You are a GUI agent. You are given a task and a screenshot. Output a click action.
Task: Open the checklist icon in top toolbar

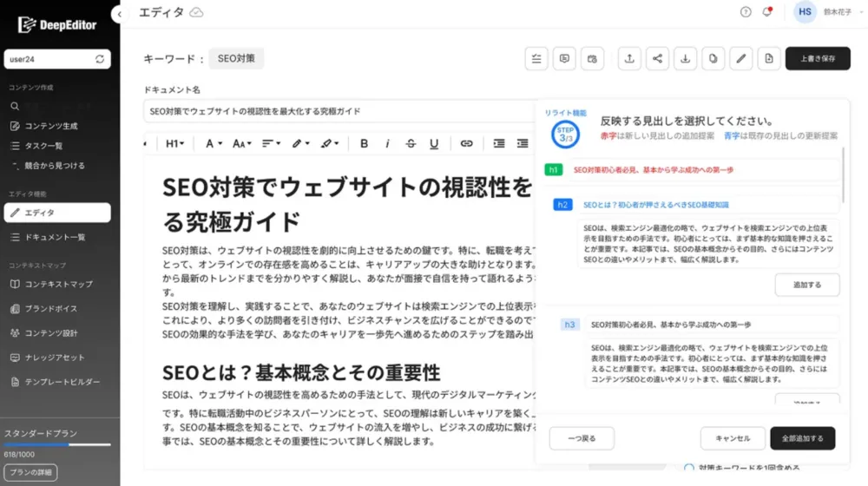coord(536,59)
